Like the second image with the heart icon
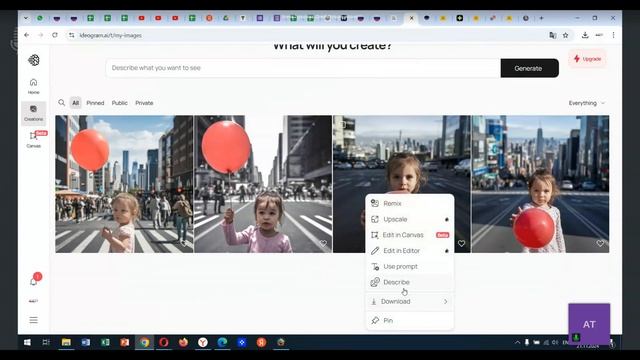 coord(323,243)
